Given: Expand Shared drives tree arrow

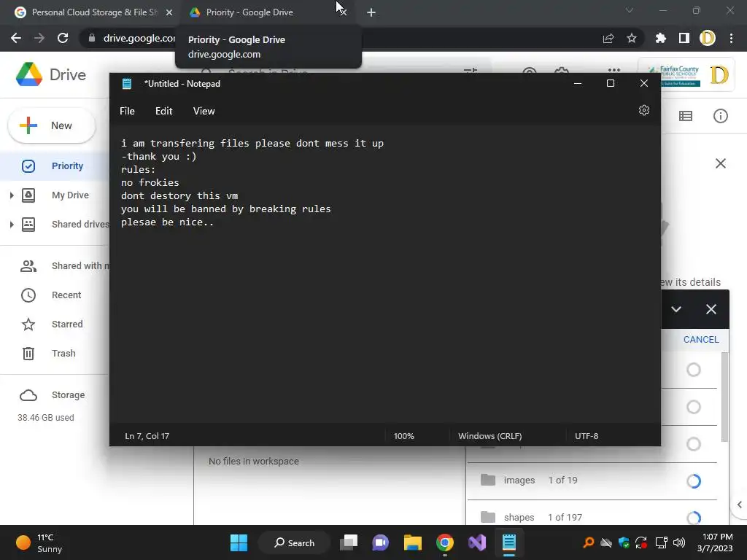Looking at the screenshot, I should 12,225.
